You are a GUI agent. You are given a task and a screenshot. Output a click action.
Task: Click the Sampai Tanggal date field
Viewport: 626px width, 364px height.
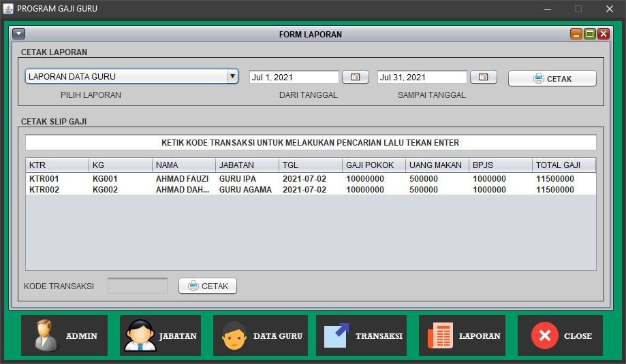pyautogui.click(x=422, y=78)
